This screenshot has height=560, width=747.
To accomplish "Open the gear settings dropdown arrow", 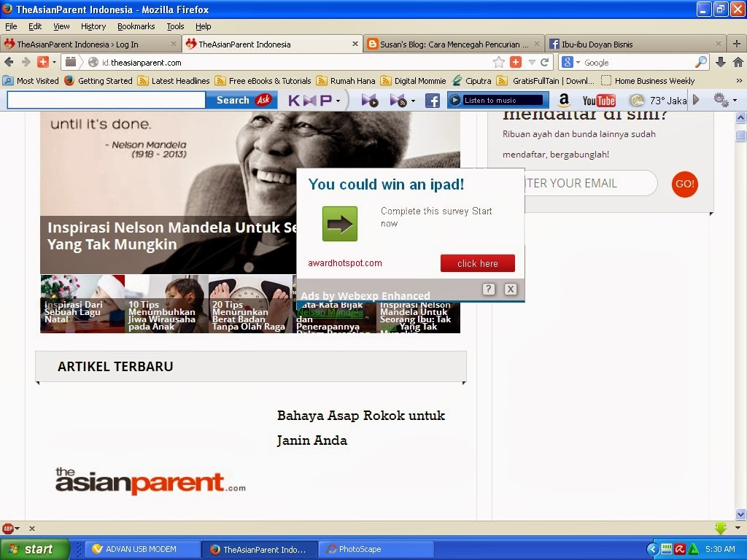I will [735, 101].
